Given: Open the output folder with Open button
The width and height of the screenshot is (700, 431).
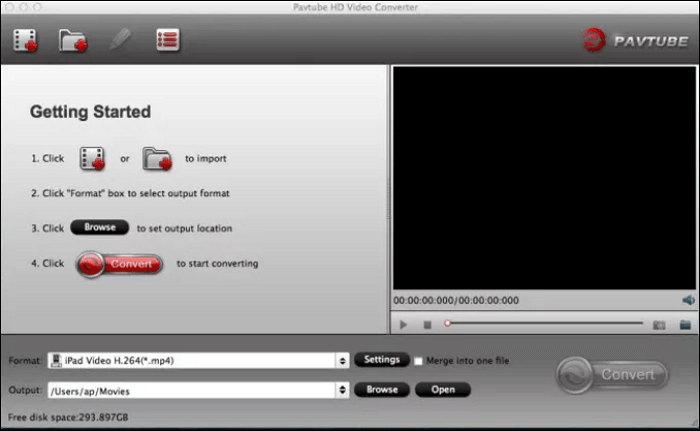Looking at the screenshot, I should click(x=443, y=389).
